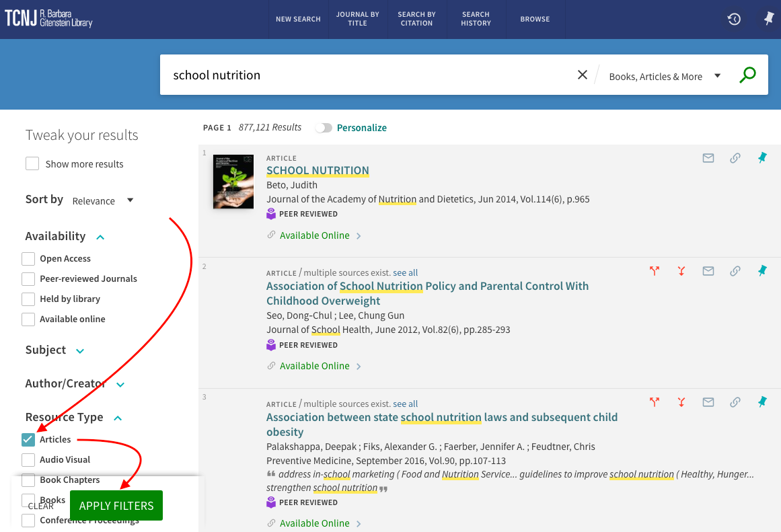
Task: Select the 877,121 Results count text
Action: tap(270, 128)
